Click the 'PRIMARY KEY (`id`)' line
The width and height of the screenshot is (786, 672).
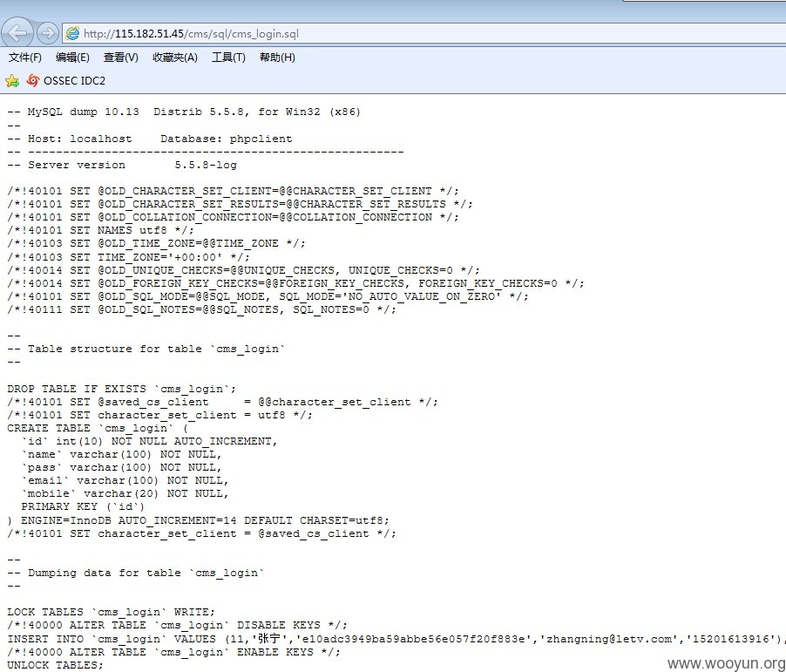click(83, 506)
